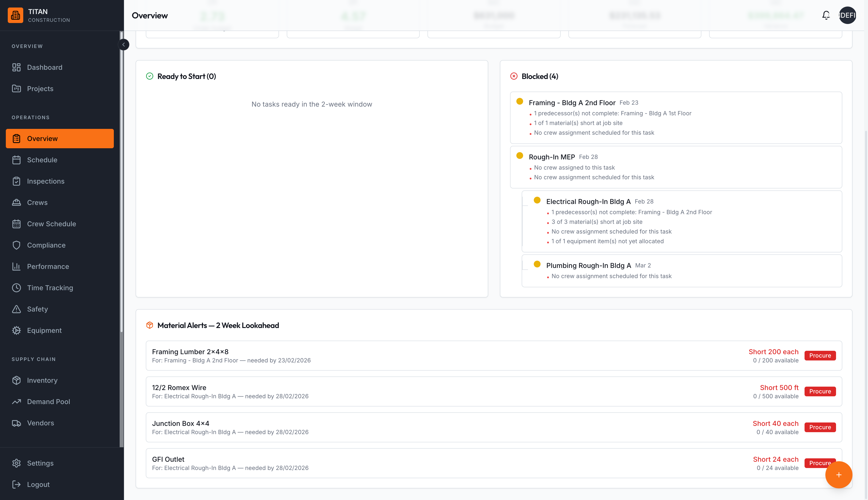Click the status dot for Electrical Rough-In Bldg A
The height and width of the screenshot is (500, 868).
537,200
